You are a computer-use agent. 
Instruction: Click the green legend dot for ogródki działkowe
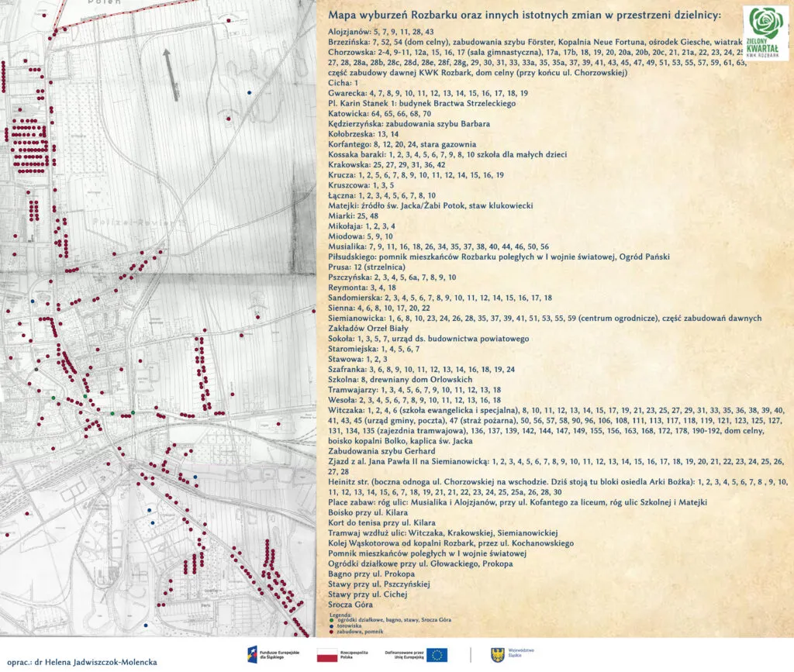pos(331,620)
